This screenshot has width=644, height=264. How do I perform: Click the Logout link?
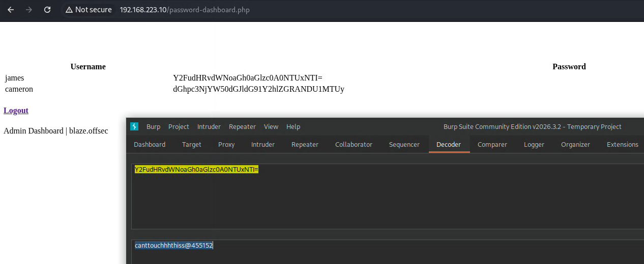[x=16, y=110]
